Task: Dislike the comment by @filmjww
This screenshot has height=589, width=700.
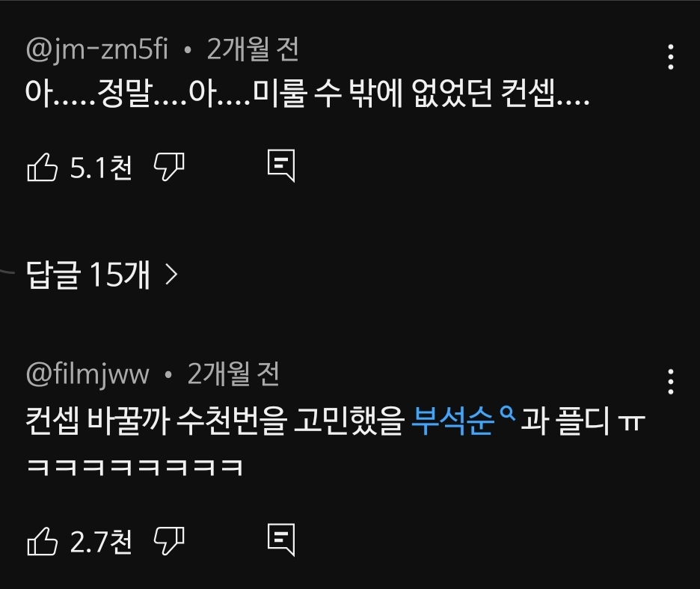Action: (169, 541)
